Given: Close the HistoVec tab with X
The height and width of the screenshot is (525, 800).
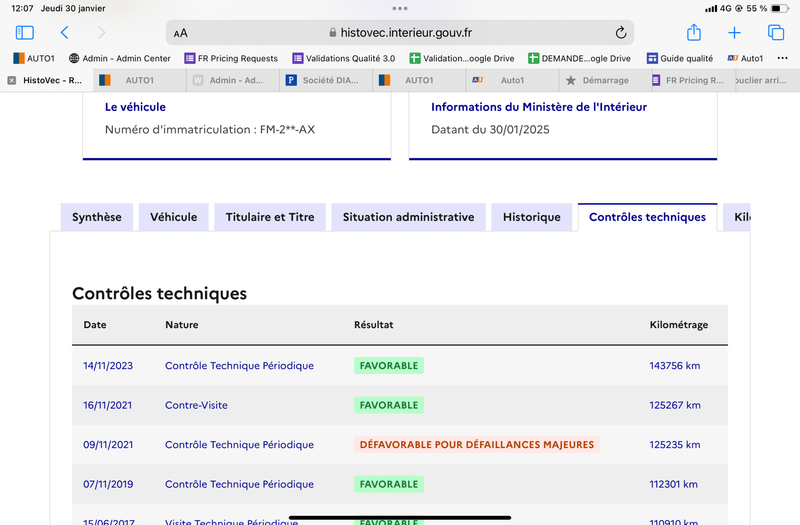Looking at the screenshot, I should (12, 80).
